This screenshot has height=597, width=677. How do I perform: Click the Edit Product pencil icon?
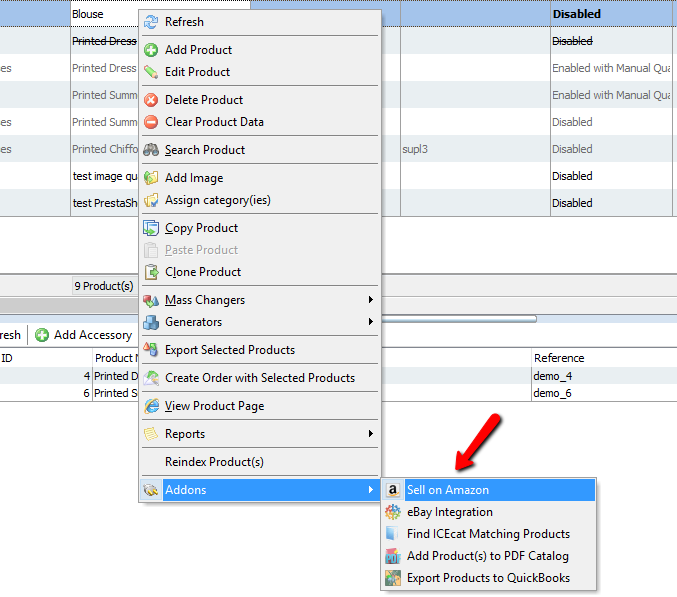[x=151, y=72]
